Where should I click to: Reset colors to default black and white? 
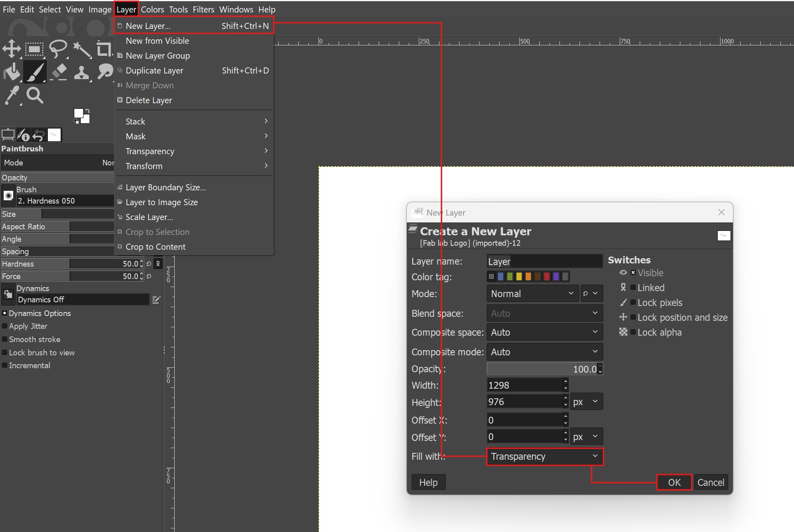(x=76, y=120)
